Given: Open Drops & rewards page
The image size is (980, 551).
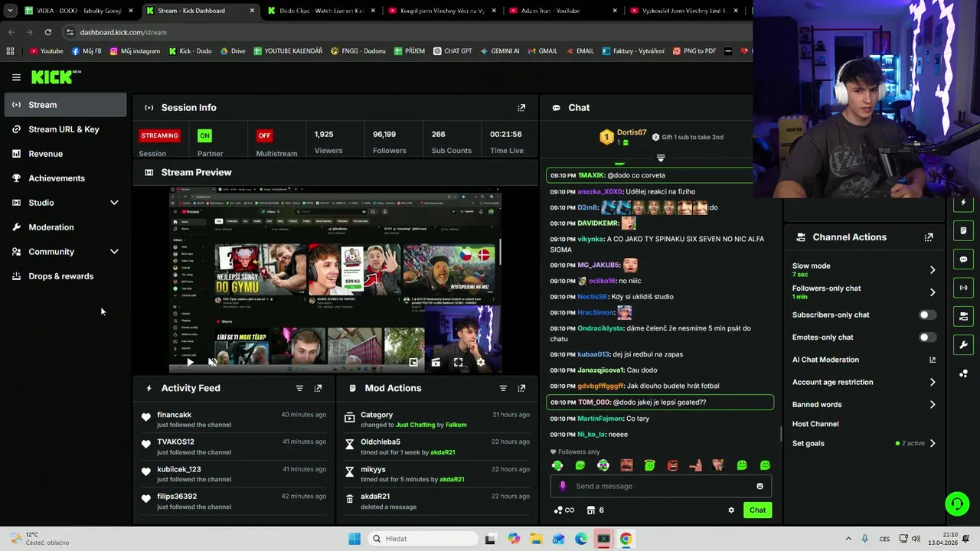Looking at the screenshot, I should 66,276.
